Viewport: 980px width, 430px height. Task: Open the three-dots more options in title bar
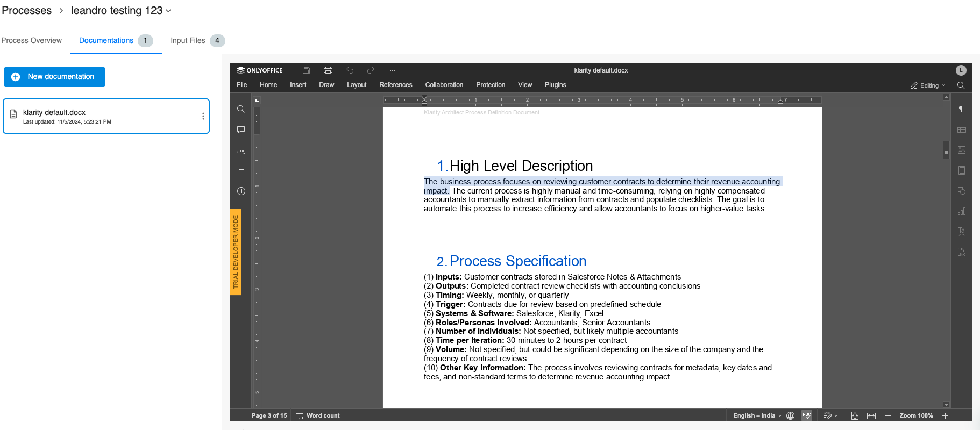[x=393, y=70]
